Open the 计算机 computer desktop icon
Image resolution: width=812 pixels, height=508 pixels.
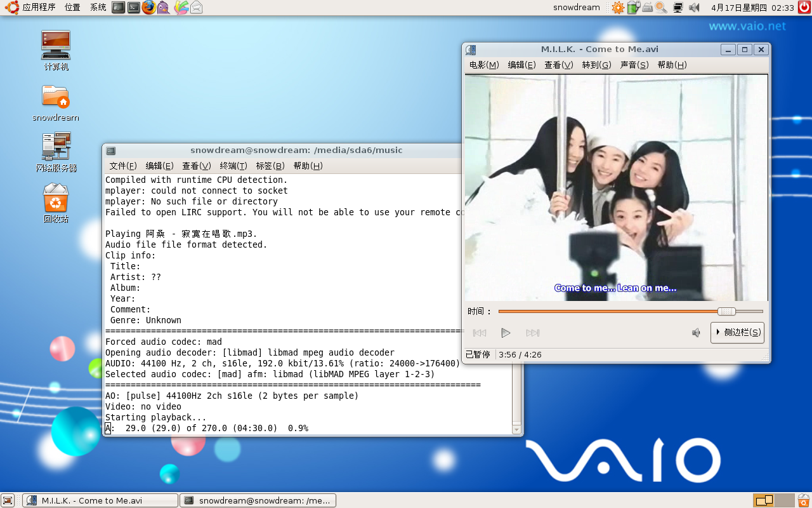tap(56, 51)
